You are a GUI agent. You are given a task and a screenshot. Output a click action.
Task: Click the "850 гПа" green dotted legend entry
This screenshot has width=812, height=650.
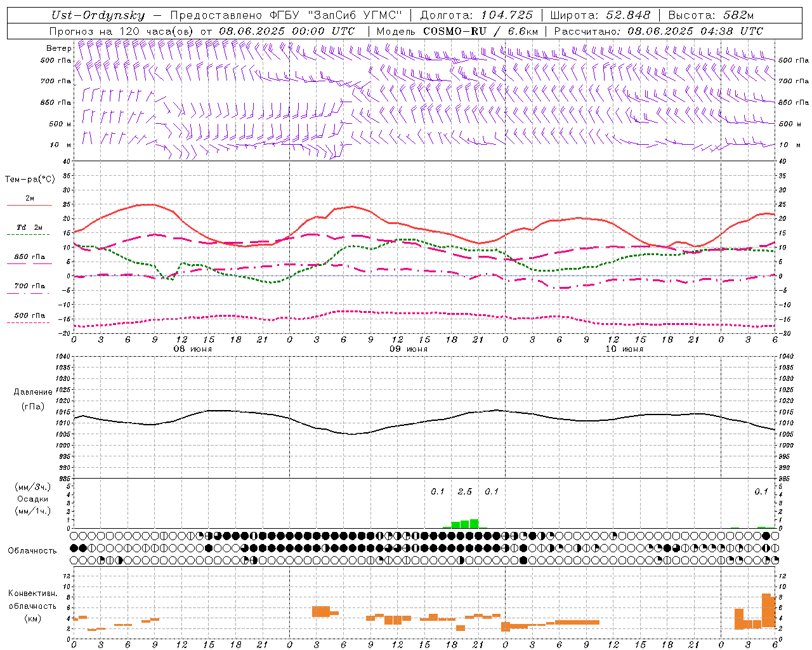(x=29, y=257)
